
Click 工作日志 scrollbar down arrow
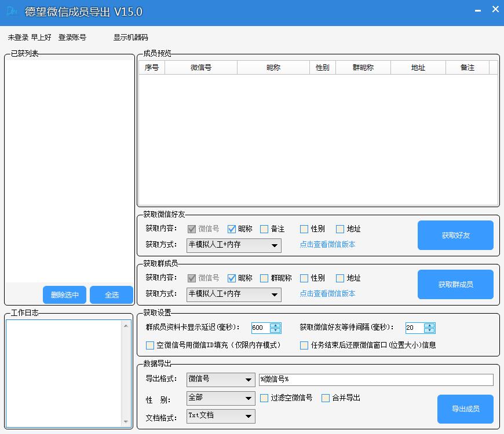[126, 421]
